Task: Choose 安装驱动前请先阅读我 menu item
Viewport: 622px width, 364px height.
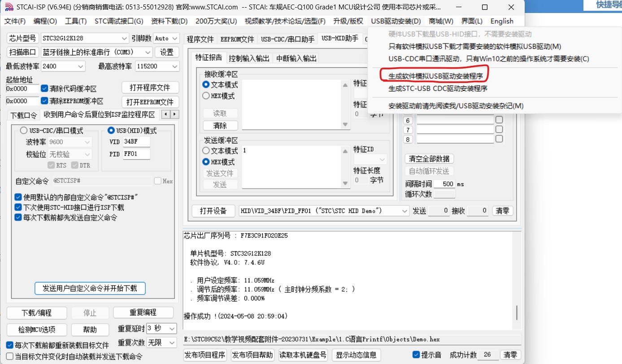Action: tap(456, 106)
